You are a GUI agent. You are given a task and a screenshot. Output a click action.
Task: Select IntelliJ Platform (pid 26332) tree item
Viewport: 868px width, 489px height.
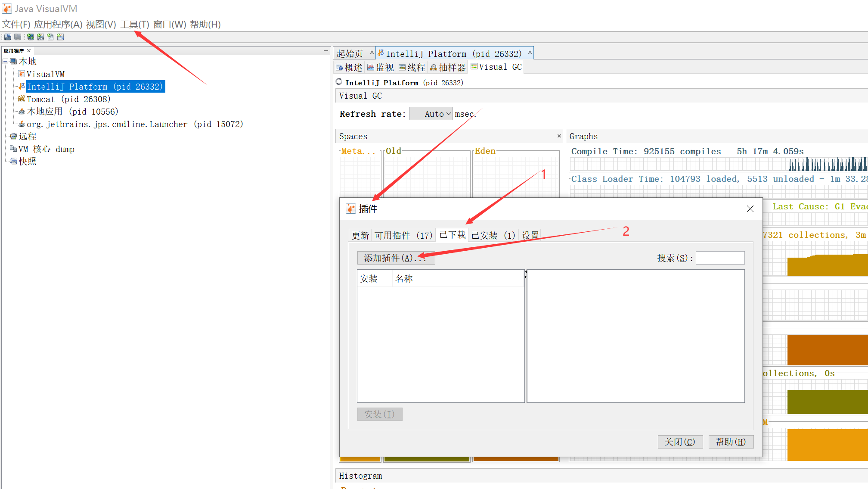[x=95, y=87]
